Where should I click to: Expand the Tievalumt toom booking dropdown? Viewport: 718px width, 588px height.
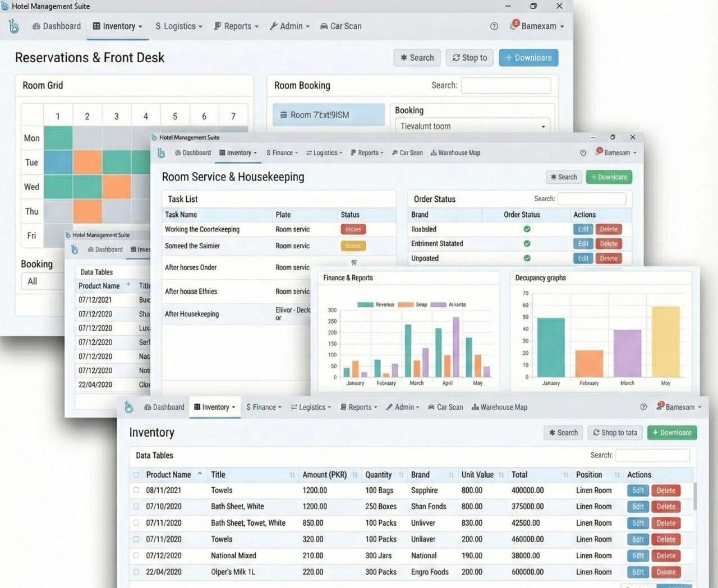click(x=542, y=127)
